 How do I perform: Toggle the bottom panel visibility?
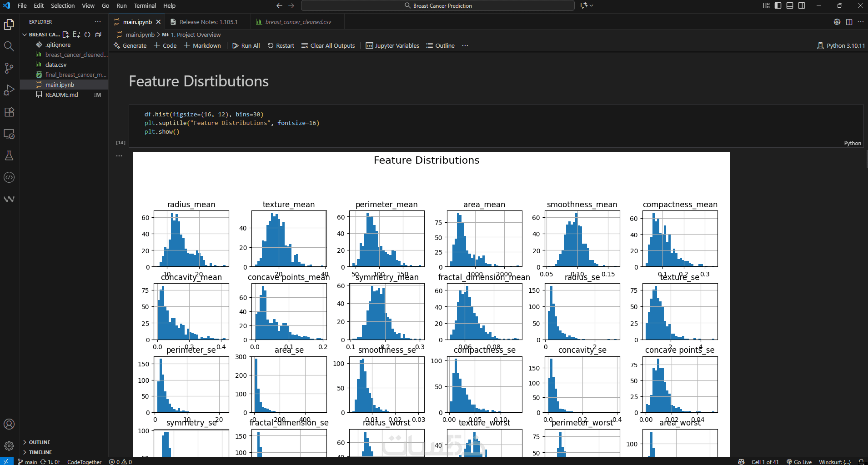(x=790, y=5)
